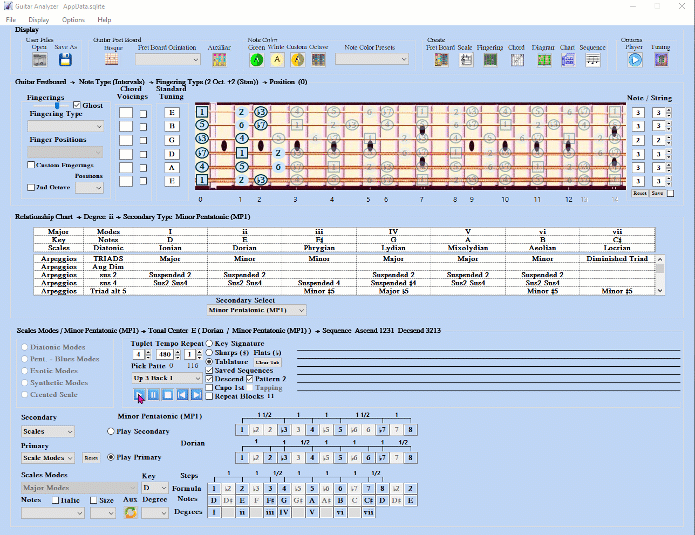Click the B string tuning button

coord(172,126)
